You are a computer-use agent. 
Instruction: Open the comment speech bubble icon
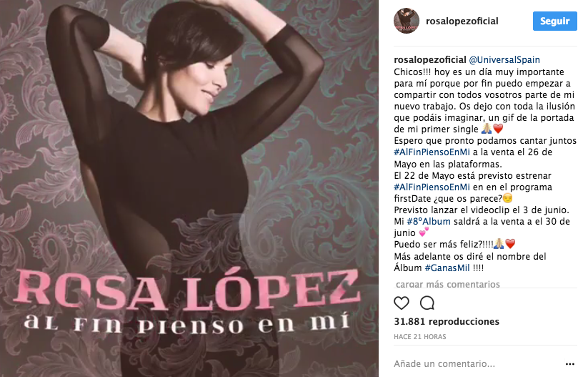click(x=427, y=303)
